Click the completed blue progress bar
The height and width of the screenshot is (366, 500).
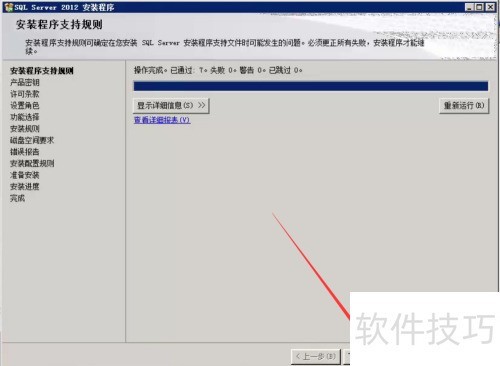tap(311, 86)
